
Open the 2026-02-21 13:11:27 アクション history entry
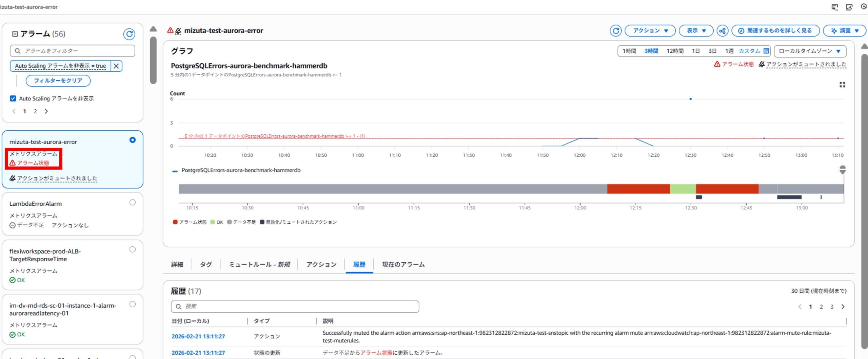click(198, 336)
